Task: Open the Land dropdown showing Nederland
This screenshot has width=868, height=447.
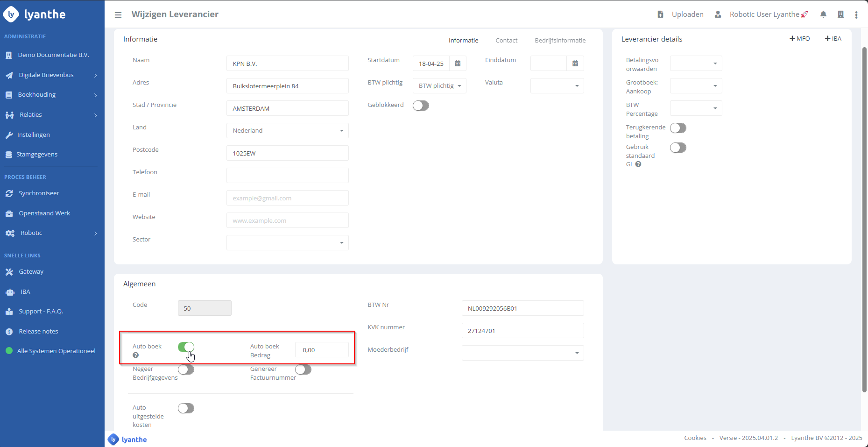Action: (x=287, y=131)
